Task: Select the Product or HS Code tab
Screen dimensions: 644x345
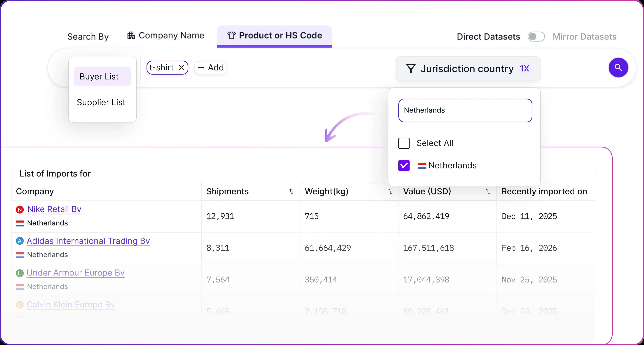Action: pos(274,36)
